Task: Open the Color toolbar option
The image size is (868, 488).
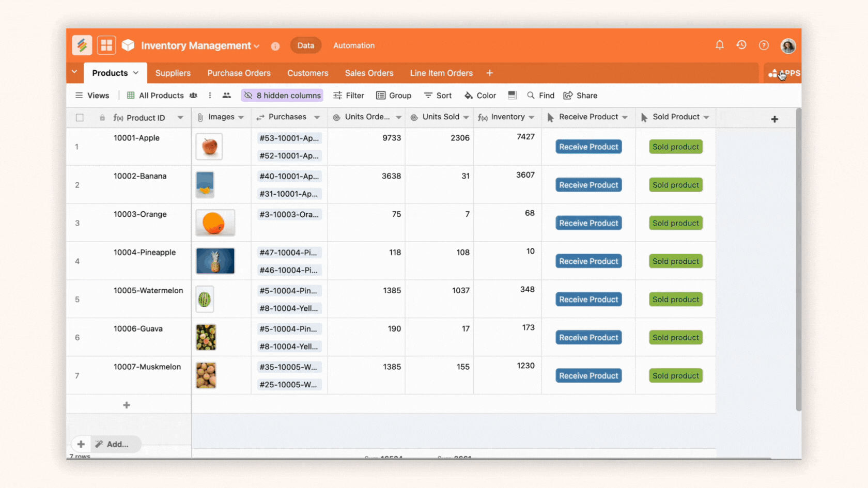Action: (480, 96)
